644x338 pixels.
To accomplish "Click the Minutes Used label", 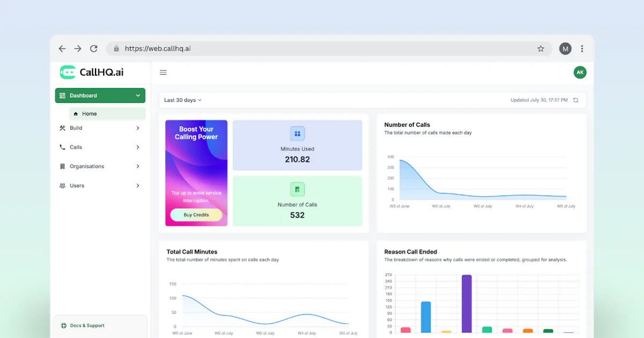I will (x=297, y=149).
